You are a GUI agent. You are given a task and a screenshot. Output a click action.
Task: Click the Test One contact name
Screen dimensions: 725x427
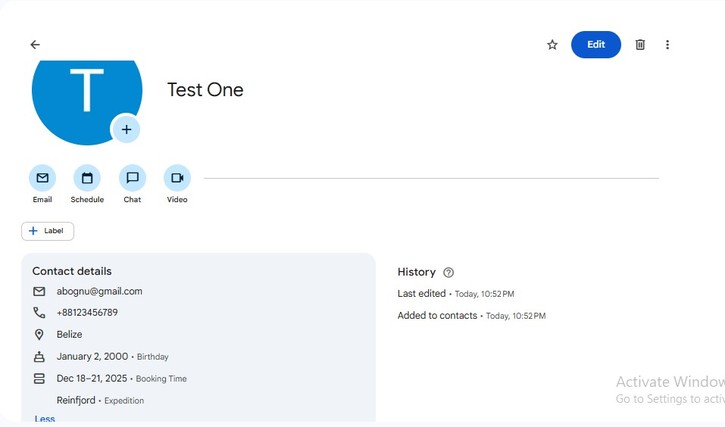[x=205, y=90]
